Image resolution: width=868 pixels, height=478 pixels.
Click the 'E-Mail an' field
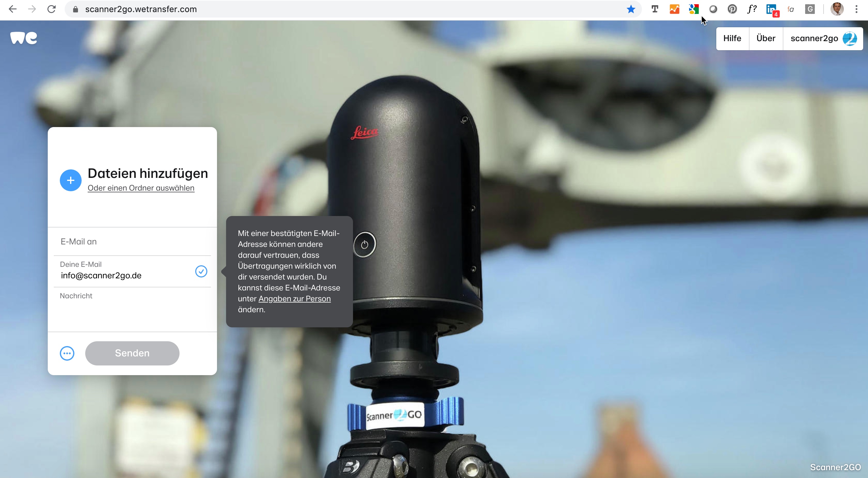point(132,241)
